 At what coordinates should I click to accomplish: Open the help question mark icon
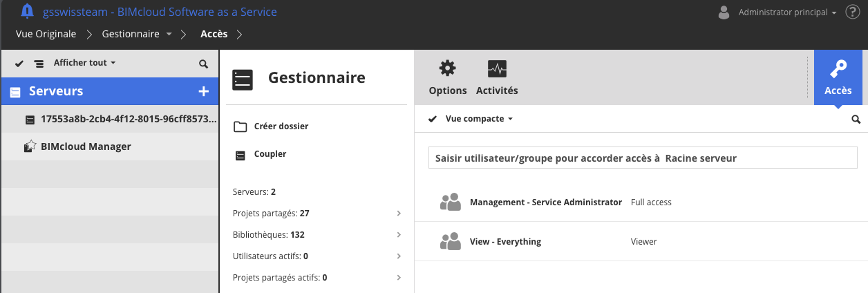[852, 12]
